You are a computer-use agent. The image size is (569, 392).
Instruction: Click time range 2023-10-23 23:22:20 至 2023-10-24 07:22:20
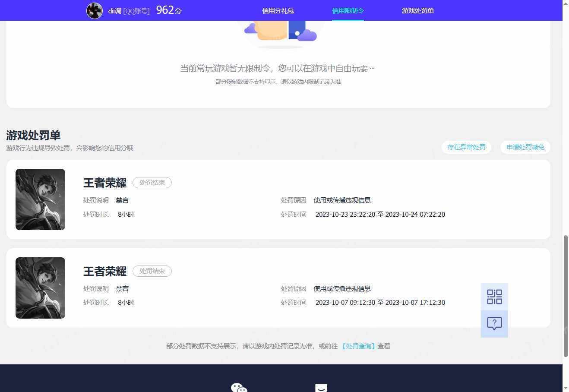(x=380, y=215)
